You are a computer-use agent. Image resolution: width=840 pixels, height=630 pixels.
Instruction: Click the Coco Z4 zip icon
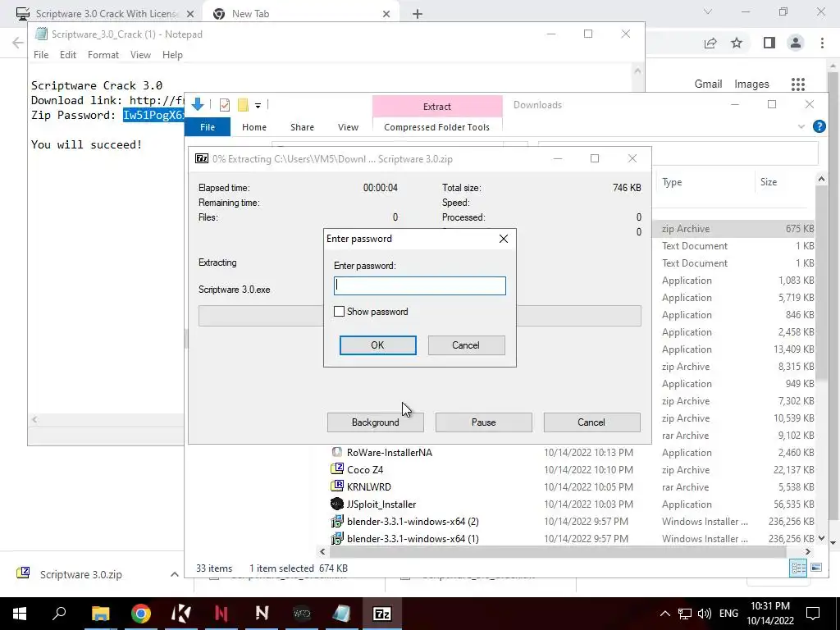pos(337,469)
